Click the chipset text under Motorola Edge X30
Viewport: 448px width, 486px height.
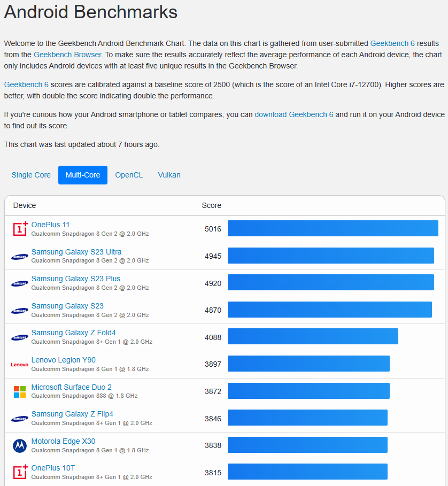(x=90, y=450)
